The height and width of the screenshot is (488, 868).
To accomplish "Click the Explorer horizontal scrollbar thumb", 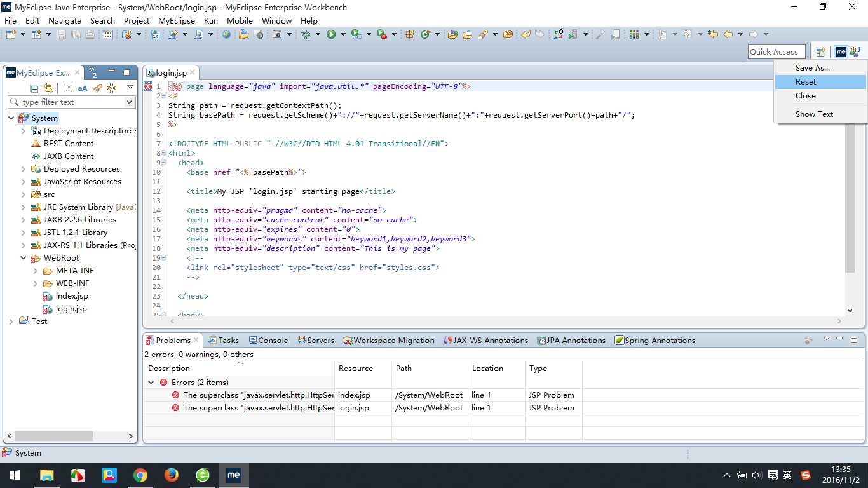I will point(55,437).
